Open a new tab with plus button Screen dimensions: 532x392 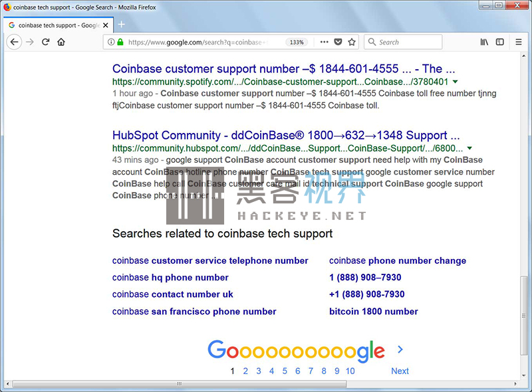click(122, 25)
